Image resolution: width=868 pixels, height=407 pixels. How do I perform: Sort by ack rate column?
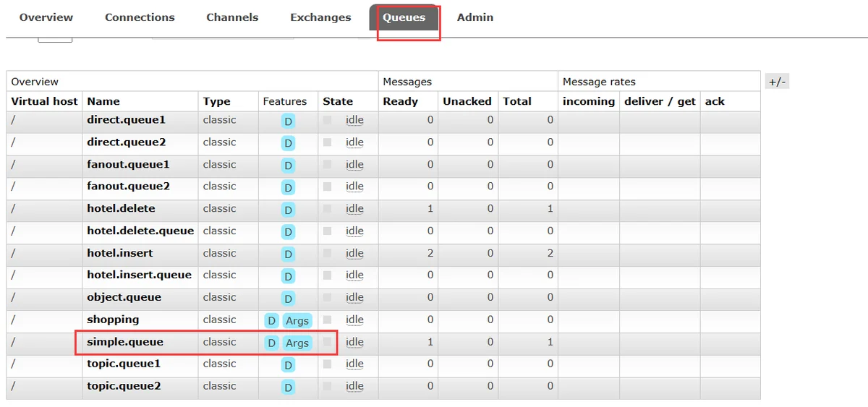click(x=715, y=101)
